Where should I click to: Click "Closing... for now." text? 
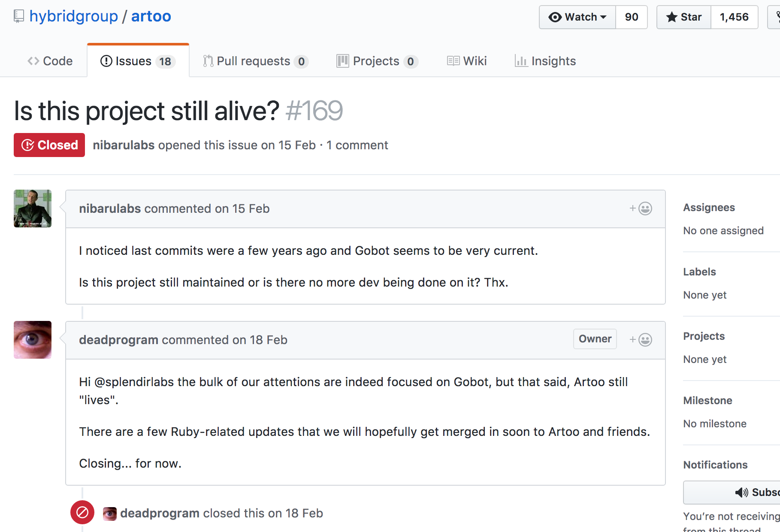click(x=130, y=463)
